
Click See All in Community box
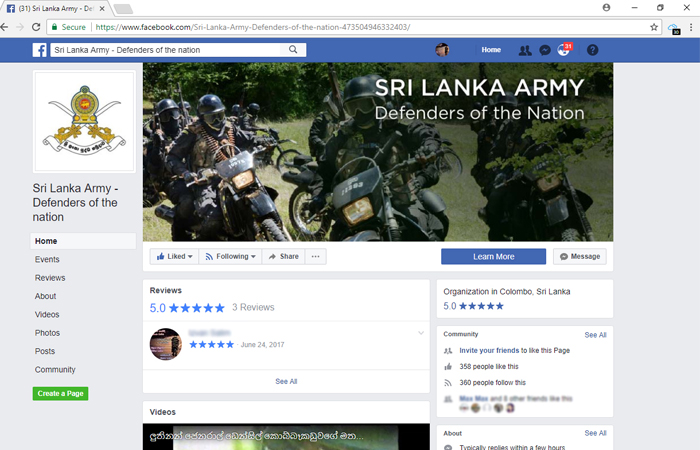pos(596,335)
